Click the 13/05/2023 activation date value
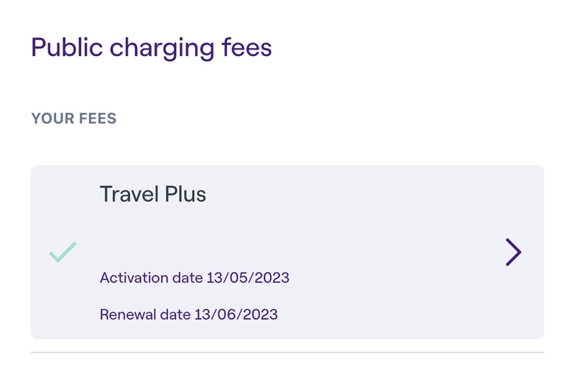Viewport: 575px width, 392px height. pos(248,278)
